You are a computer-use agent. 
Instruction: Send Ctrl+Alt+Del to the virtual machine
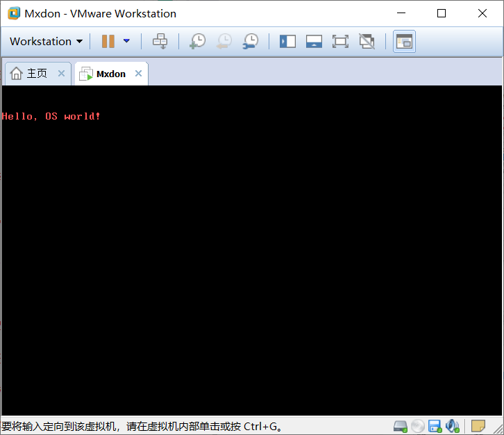click(160, 41)
